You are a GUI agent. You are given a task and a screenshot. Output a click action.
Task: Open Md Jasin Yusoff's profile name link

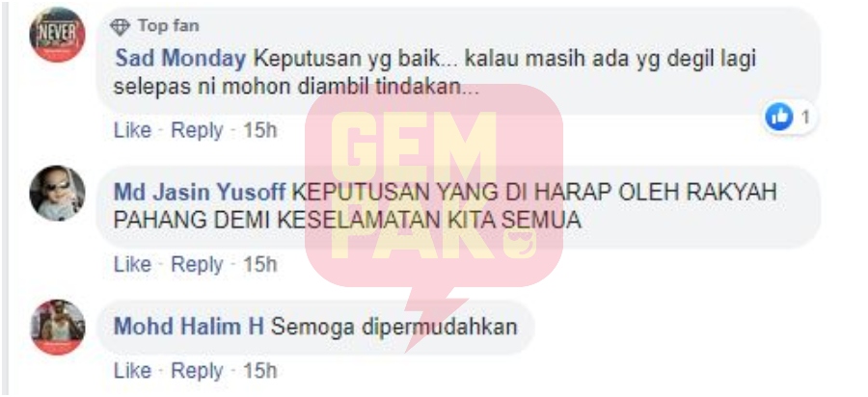(200, 192)
